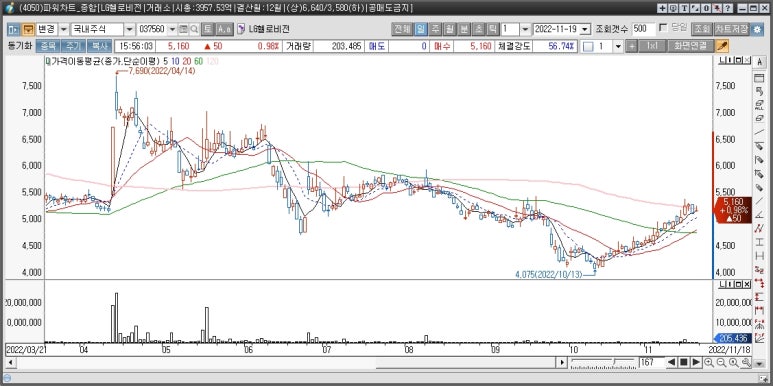Click the magnifier stock search icon

pyautogui.click(x=194, y=29)
